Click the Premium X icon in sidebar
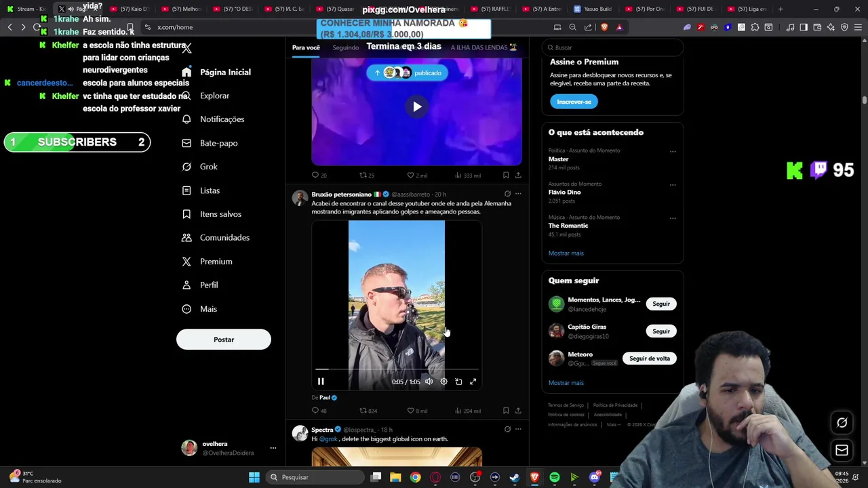 pos(186,262)
